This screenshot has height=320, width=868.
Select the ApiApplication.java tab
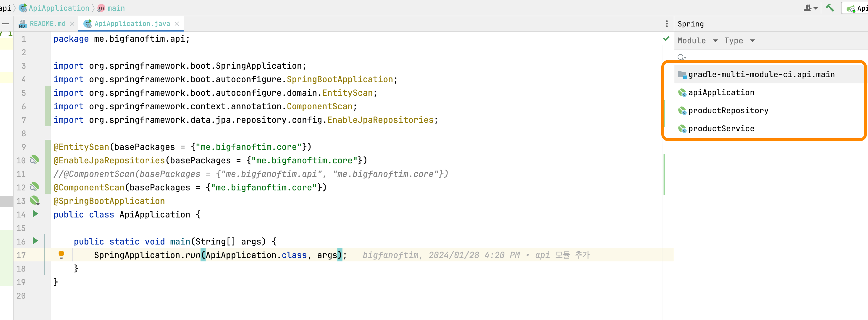click(132, 24)
